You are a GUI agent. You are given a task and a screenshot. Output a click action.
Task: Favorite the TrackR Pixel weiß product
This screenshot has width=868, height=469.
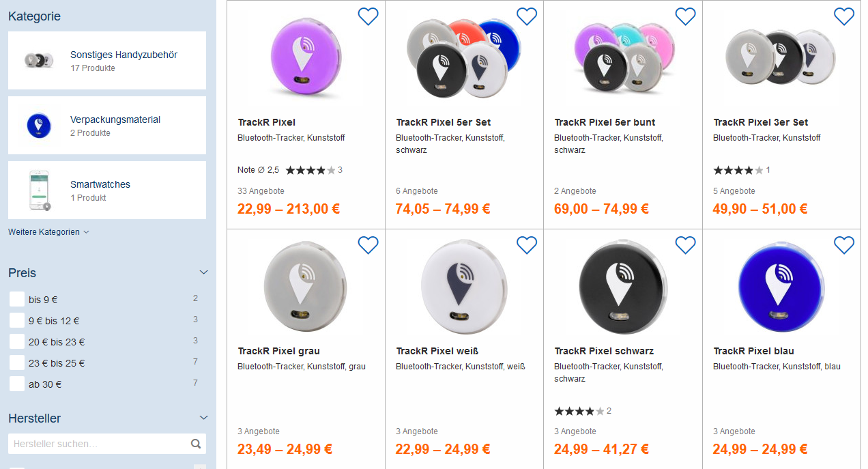click(x=527, y=245)
